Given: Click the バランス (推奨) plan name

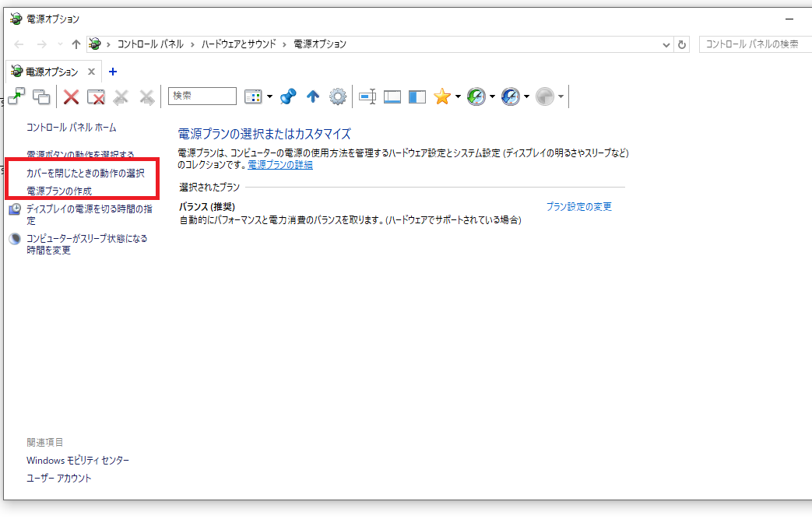Looking at the screenshot, I should tap(207, 206).
